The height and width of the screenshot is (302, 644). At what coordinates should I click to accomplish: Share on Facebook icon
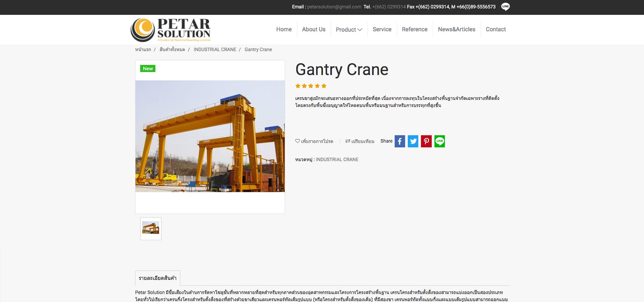400,141
